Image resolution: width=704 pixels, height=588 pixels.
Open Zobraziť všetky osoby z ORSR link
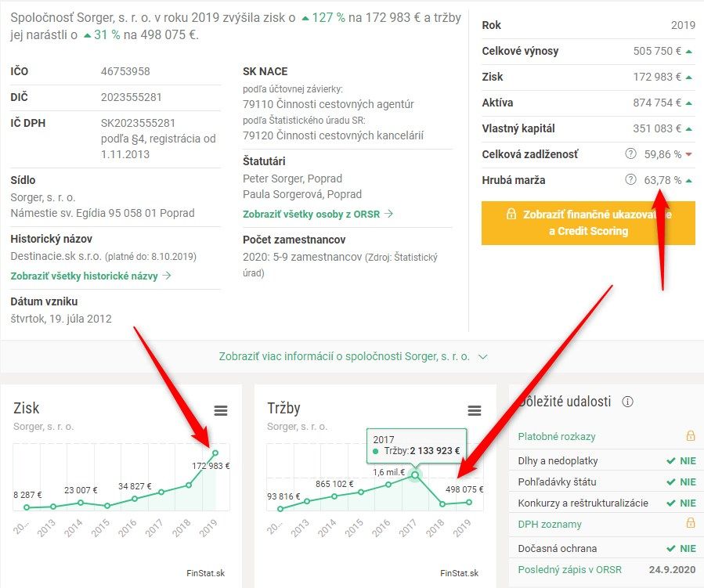(318, 214)
